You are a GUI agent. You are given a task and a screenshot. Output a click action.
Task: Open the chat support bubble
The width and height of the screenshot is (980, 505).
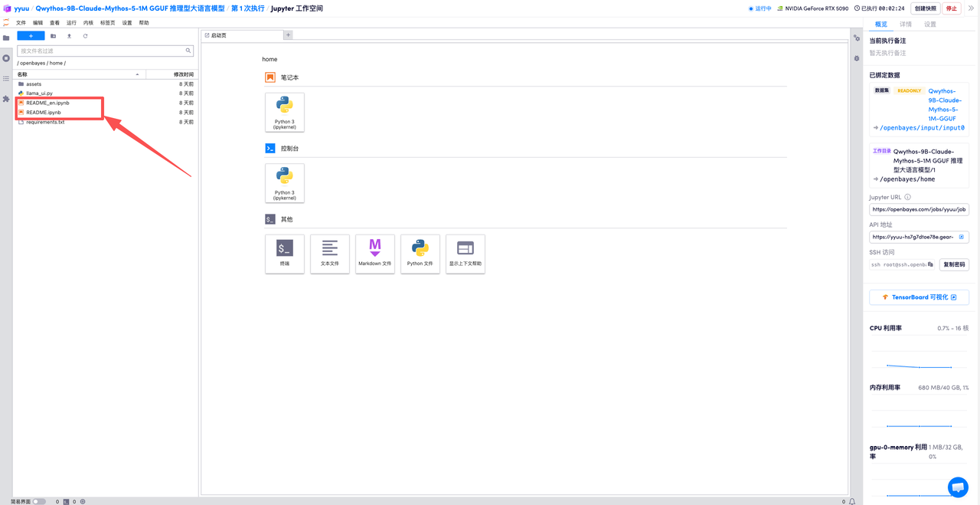(958, 487)
